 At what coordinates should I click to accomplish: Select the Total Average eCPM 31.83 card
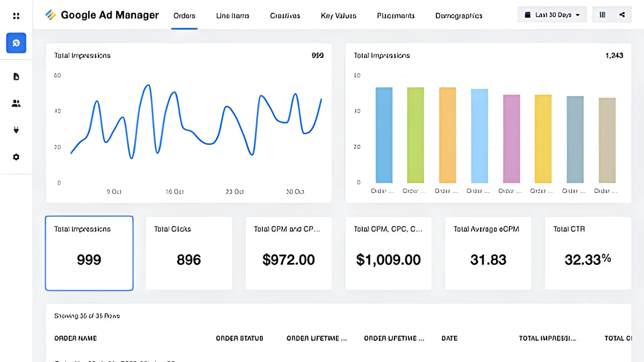click(488, 253)
